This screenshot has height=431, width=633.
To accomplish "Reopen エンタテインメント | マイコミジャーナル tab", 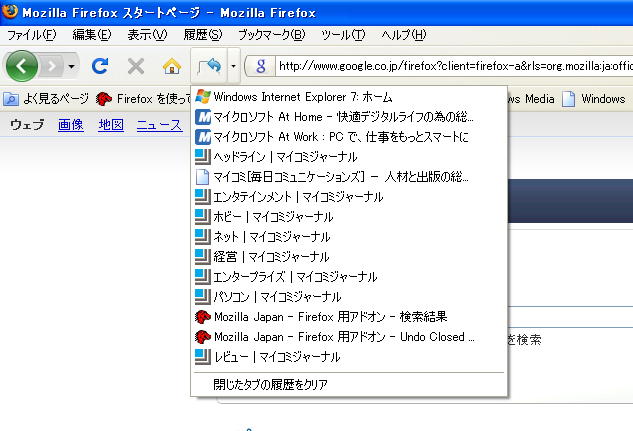I will point(349,197).
